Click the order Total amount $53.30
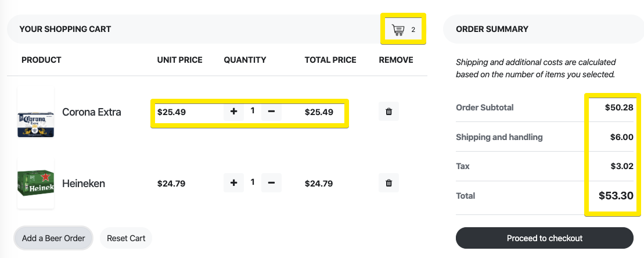This screenshot has width=644, height=258. [x=616, y=196]
